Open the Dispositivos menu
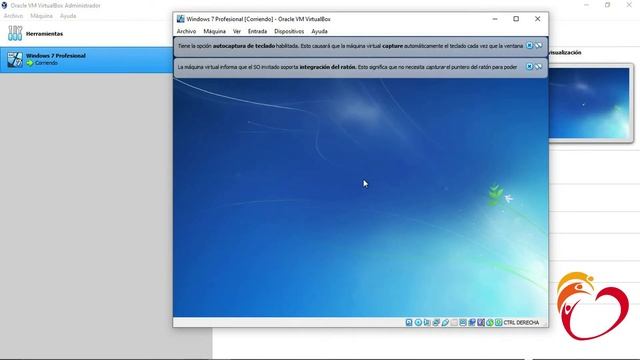 [289, 31]
